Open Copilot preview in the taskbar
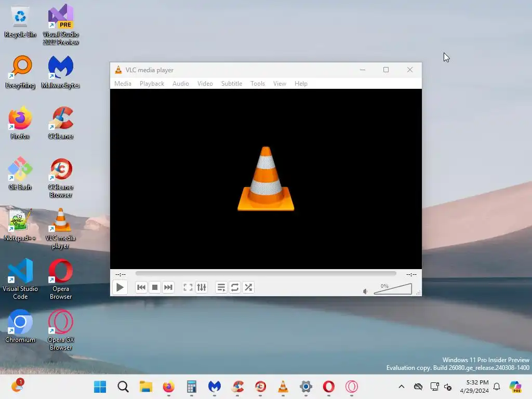 515,387
